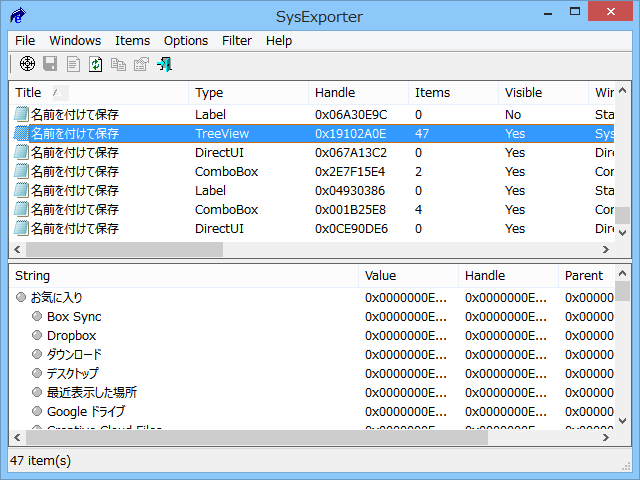Click the No value in Visible column
640x480 pixels.
point(513,115)
